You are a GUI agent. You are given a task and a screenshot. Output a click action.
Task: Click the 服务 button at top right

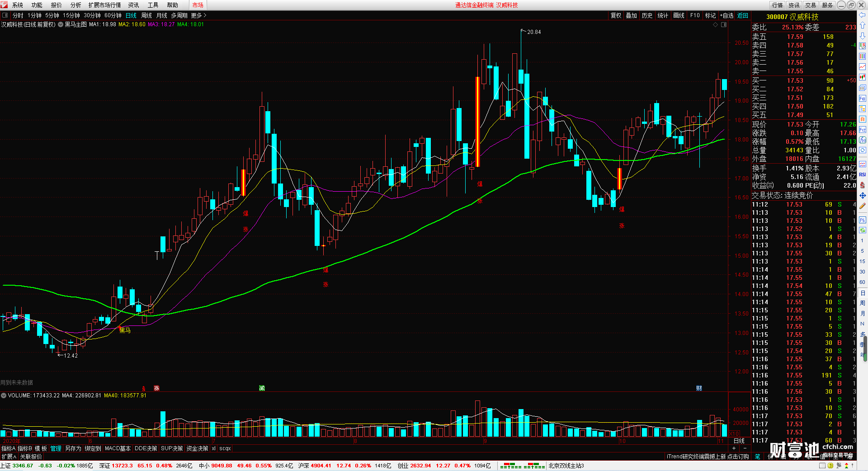828,5
